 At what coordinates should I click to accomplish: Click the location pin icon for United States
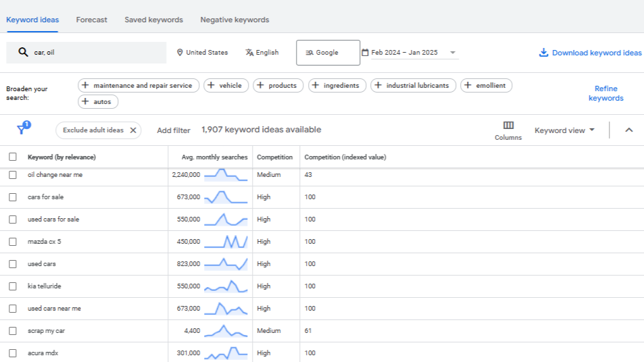tap(180, 53)
